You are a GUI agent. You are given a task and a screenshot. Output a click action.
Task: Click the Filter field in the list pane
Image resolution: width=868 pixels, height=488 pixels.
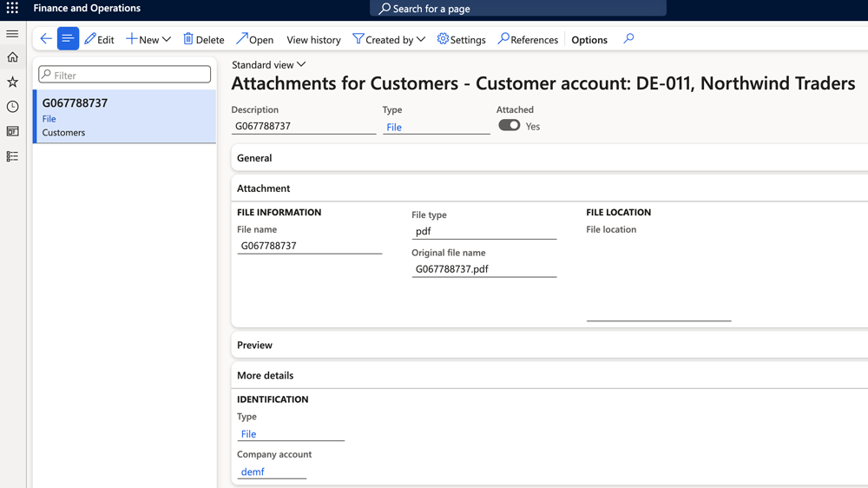124,75
